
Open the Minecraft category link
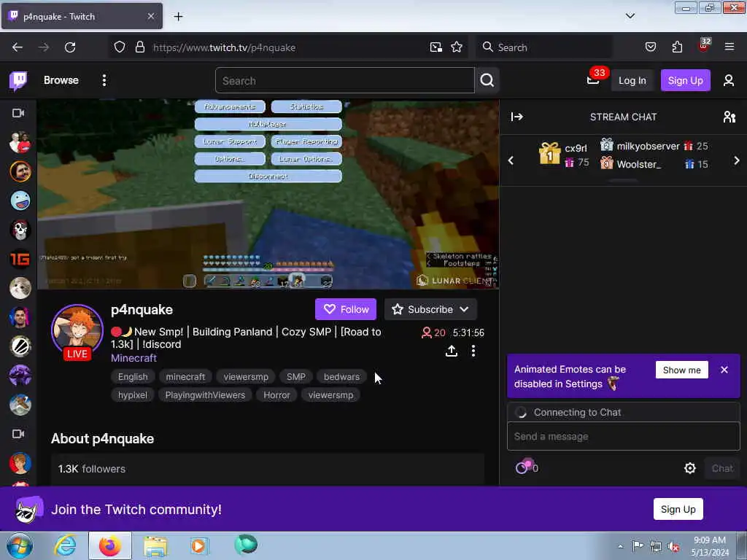134,357
